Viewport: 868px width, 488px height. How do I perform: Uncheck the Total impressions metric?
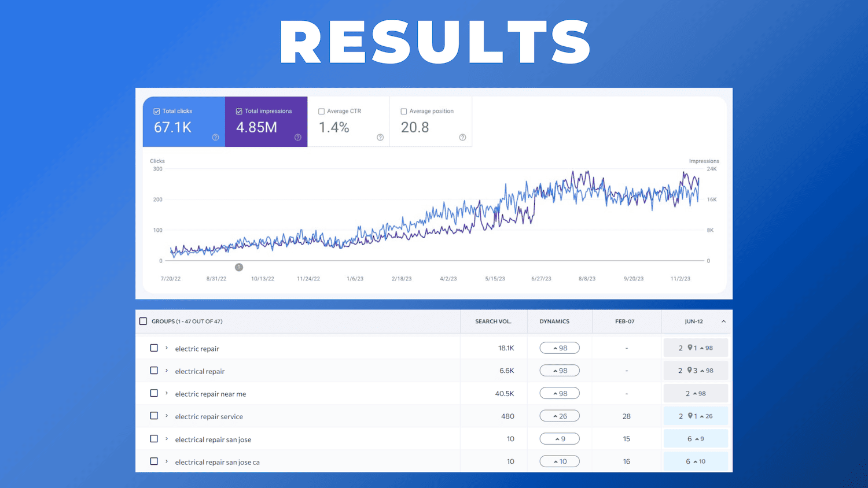pyautogui.click(x=238, y=110)
